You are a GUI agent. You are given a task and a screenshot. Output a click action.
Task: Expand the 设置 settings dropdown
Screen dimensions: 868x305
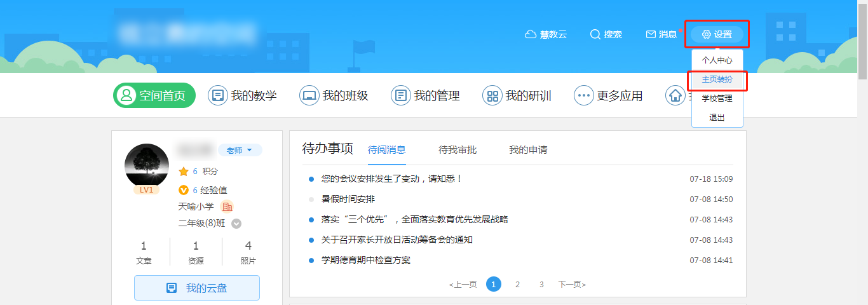[x=717, y=34]
